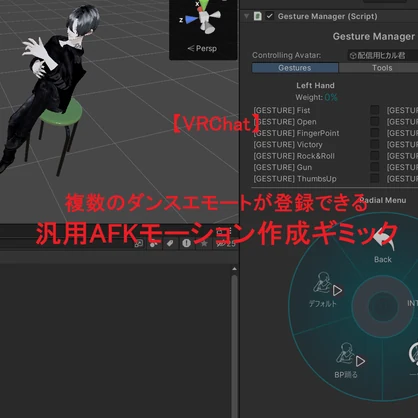
Task: Click Controlling Avatar object field
Action: 383,55
